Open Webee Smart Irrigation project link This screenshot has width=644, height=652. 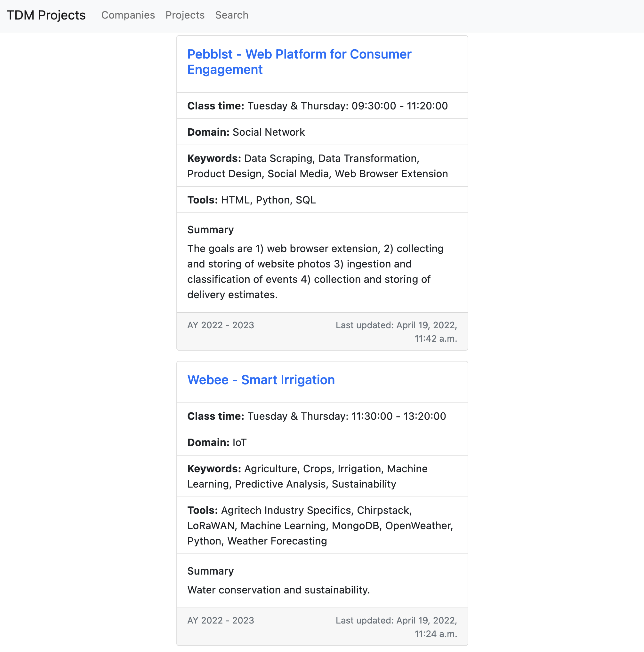(261, 380)
